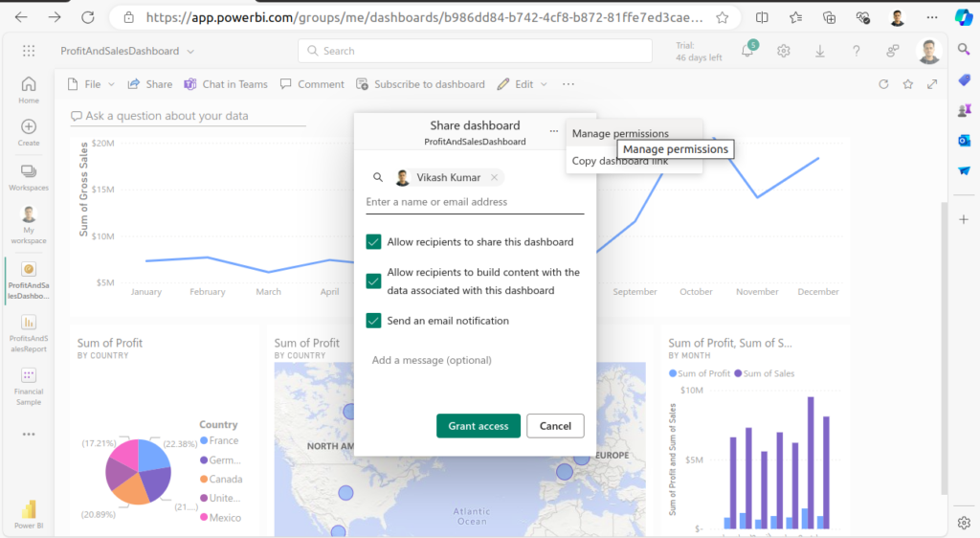Viewport: 980px width, 538px height.
Task: Disable Send an email notification checkbox
Action: [x=374, y=321]
